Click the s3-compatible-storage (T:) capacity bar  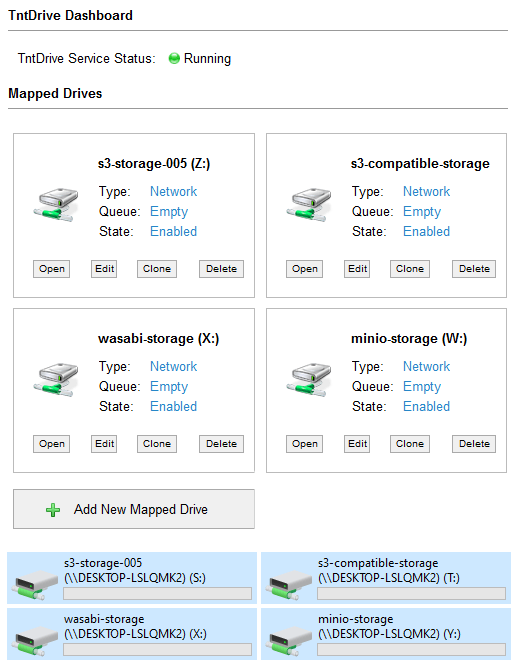411,594
